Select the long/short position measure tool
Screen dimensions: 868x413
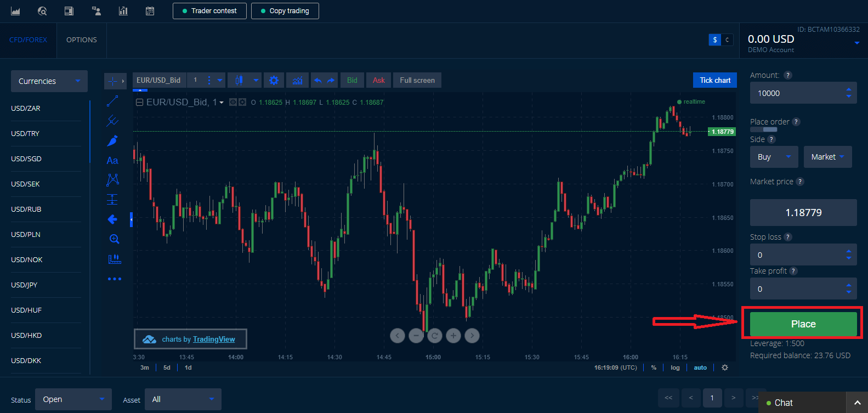click(x=112, y=200)
